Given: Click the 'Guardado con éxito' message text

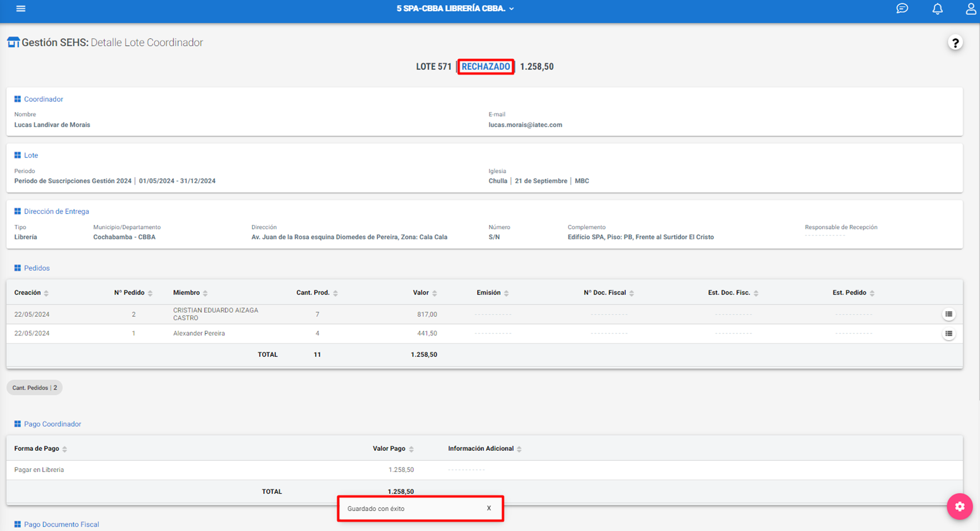Looking at the screenshot, I should point(376,509).
